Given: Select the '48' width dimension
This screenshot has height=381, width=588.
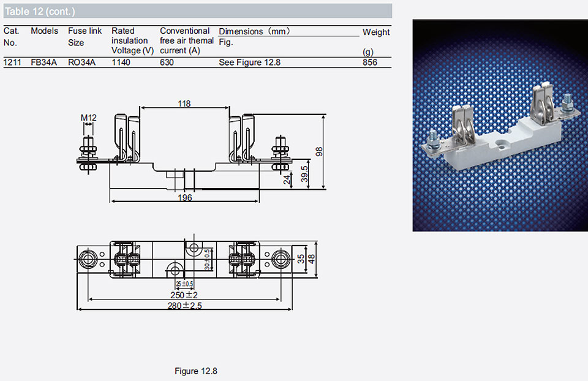Looking at the screenshot, I should click(311, 258).
